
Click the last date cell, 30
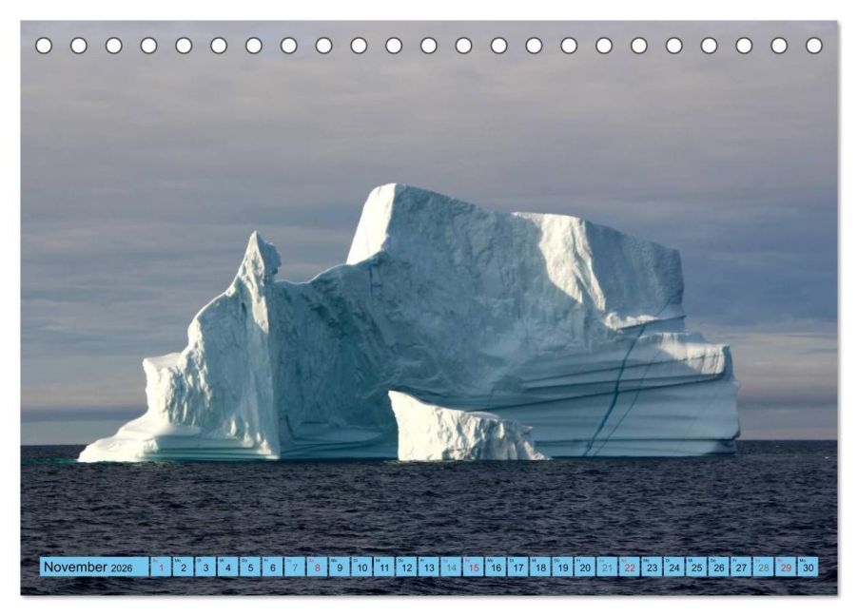coord(808,567)
